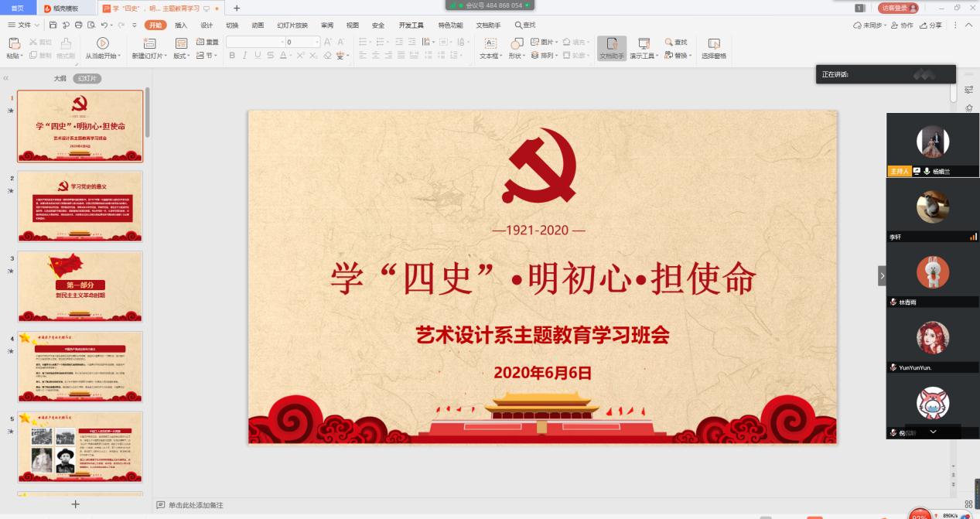
Task: Add a new document tab with plus
Action: tap(237, 8)
